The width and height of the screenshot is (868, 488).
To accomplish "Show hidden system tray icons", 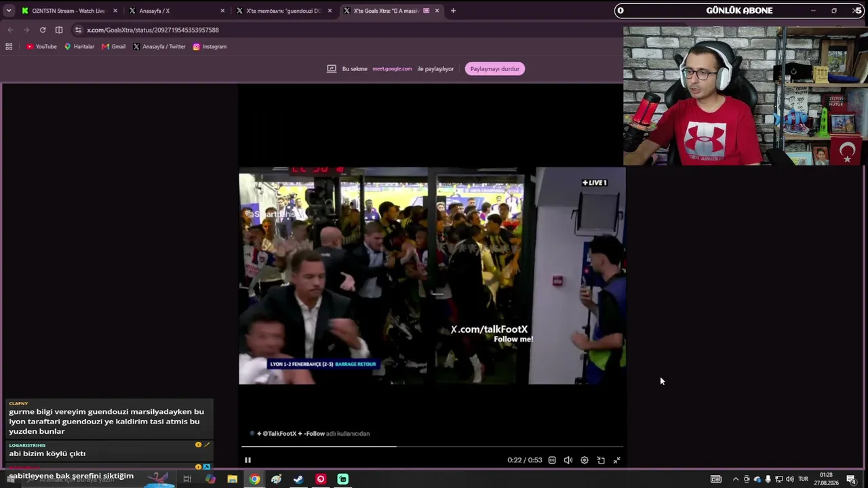I will point(736,479).
